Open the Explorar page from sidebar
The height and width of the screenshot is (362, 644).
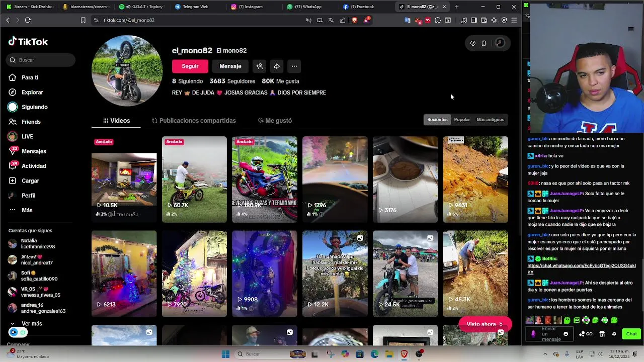[x=26, y=93]
